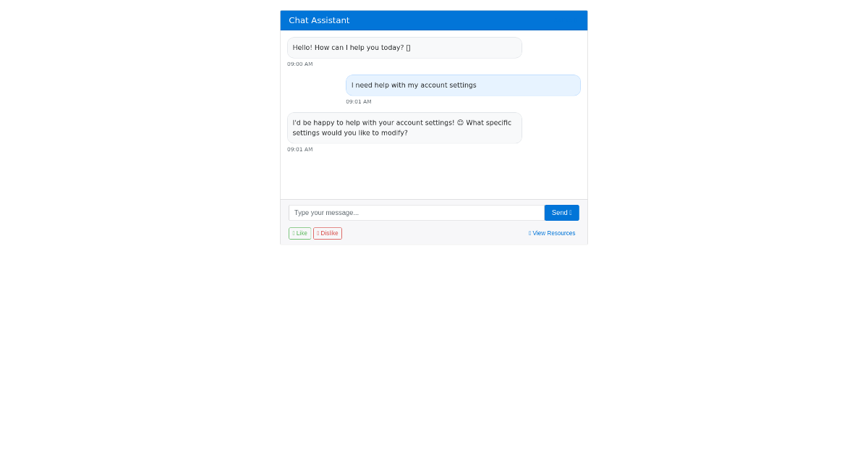868x456 pixels.
Task: Click the paper-plane glyph inside Send
Action: coord(571,212)
